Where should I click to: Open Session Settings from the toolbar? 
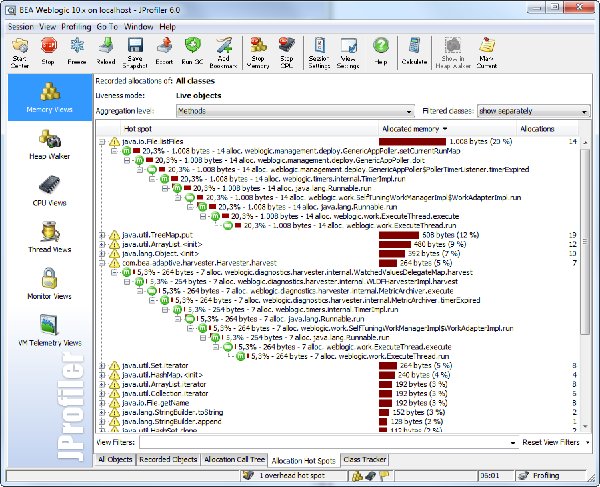click(x=319, y=53)
